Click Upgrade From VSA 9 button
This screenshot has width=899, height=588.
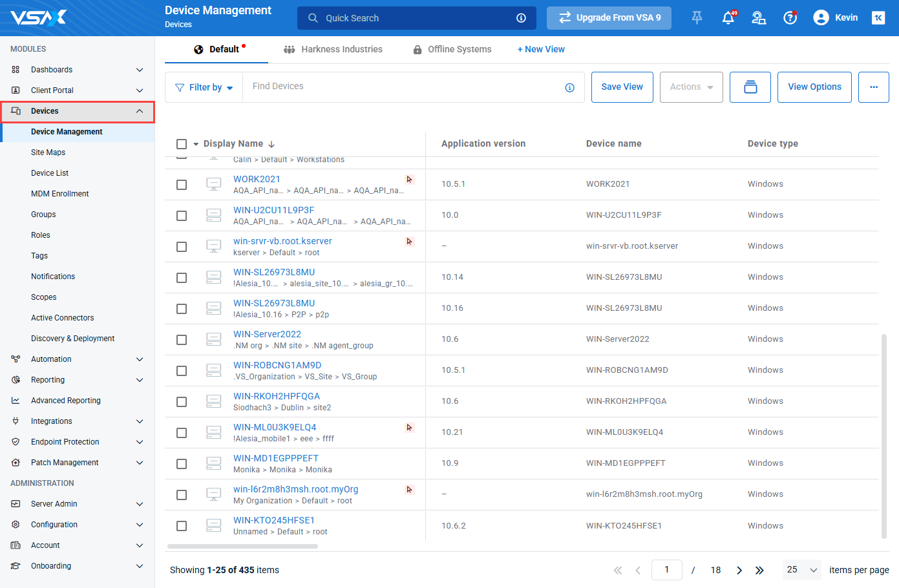click(609, 18)
